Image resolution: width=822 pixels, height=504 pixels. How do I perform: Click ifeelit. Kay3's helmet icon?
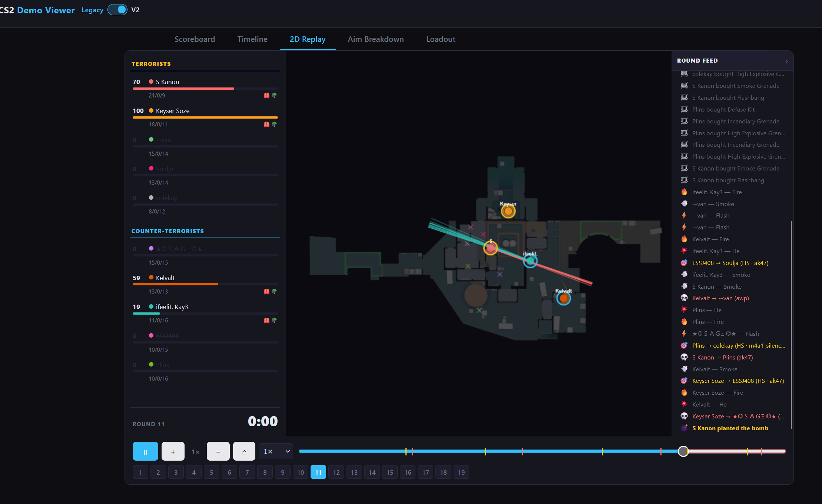(274, 321)
